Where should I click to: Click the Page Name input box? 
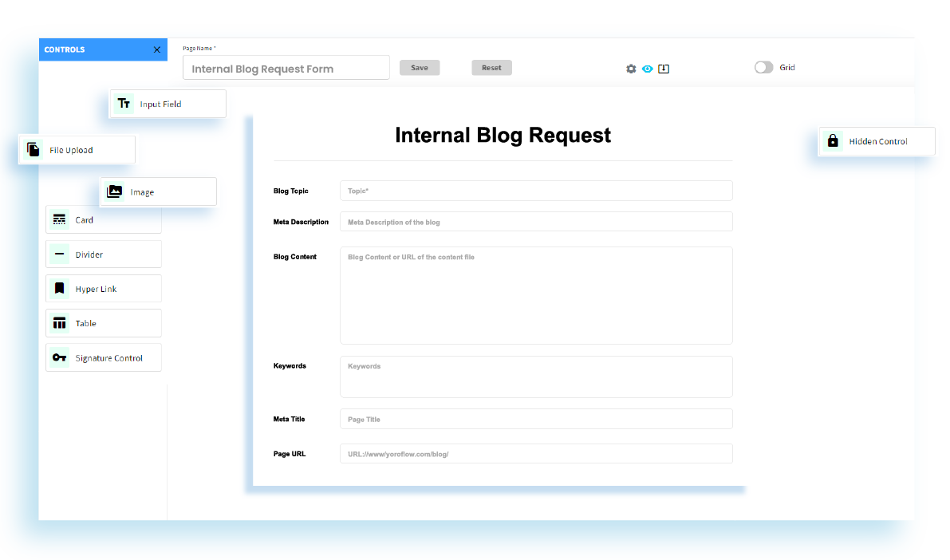(286, 67)
